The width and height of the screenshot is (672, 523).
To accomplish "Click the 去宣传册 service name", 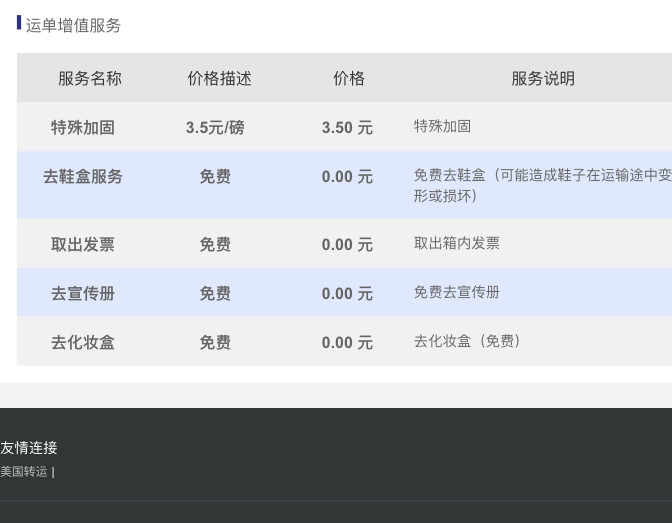I will point(83,293).
